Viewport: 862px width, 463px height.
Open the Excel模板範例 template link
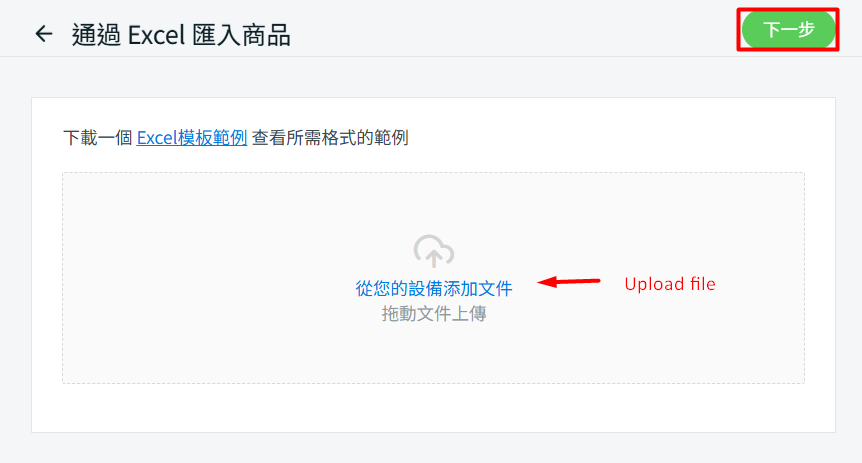pos(192,137)
